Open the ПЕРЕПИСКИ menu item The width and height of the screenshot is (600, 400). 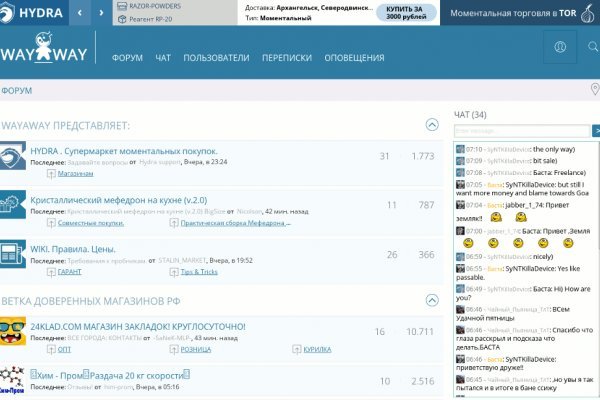(x=286, y=58)
